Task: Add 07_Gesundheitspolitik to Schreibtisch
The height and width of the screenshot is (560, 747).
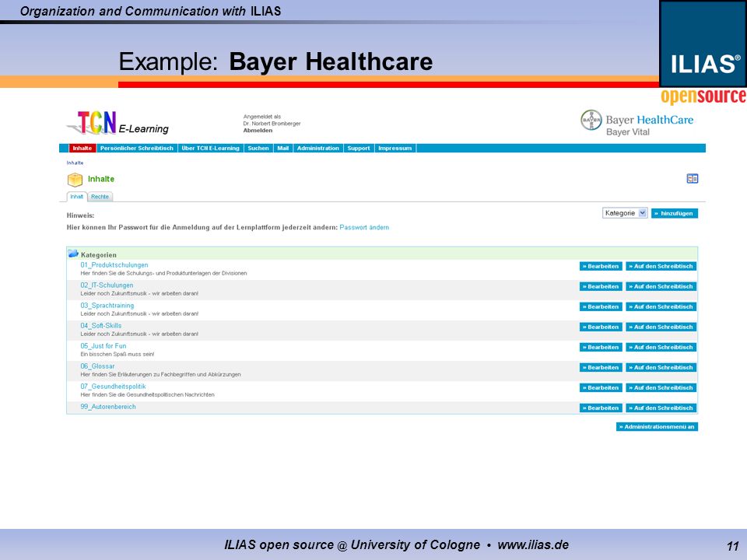Action: 661,387
